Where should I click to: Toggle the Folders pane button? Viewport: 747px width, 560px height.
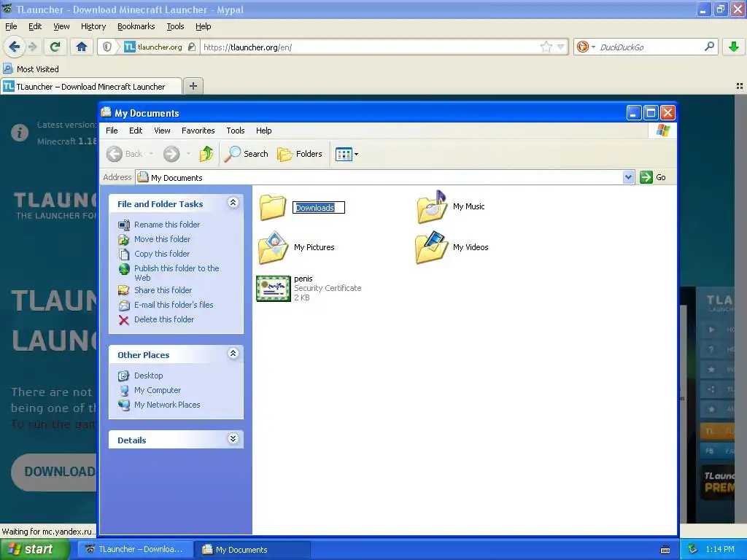300,154
